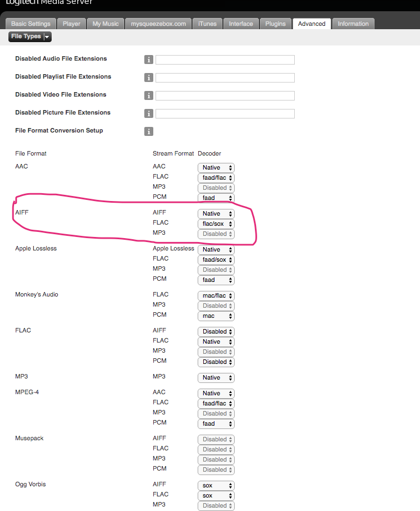Screen dimensions: 420x511
Task: Open MPEG-4 to AAC Native dropdown
Action: point(216,393)
